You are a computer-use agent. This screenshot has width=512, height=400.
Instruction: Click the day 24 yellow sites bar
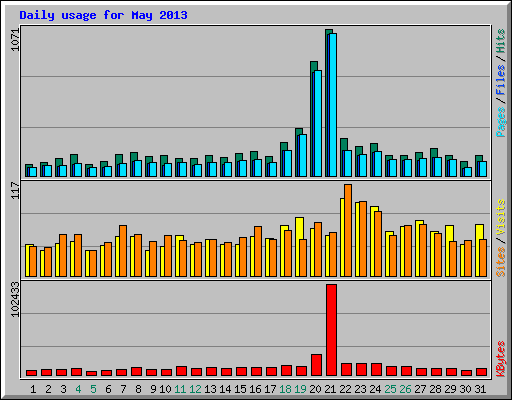click(x=374, y=242)
